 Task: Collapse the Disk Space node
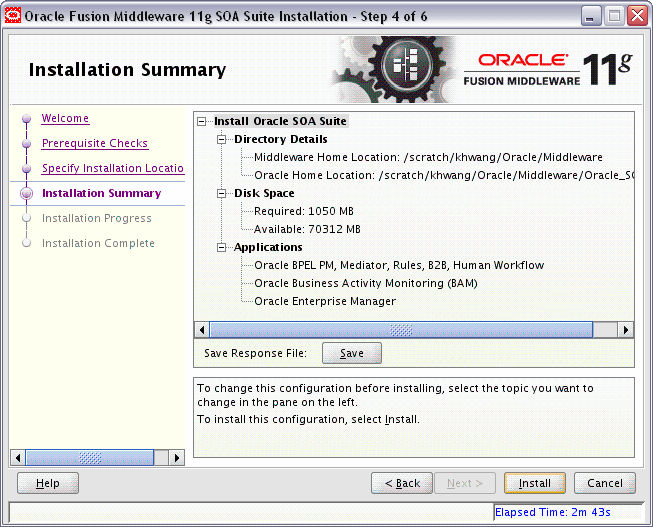pyautogui.click(x=222, y=194)
